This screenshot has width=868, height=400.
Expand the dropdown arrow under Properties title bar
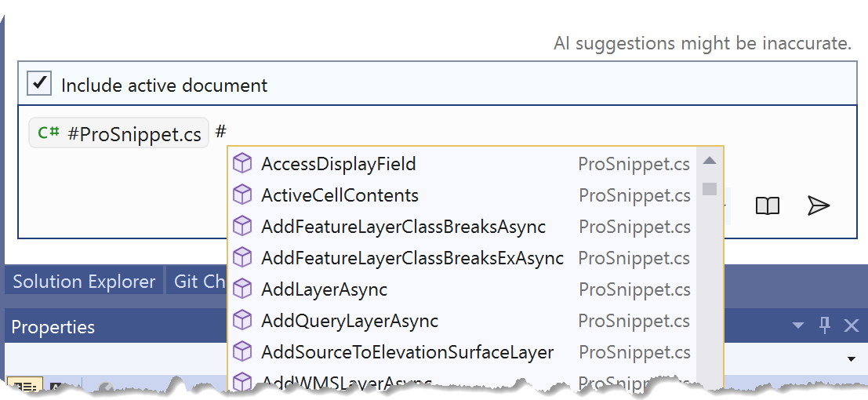click(851, 359)
